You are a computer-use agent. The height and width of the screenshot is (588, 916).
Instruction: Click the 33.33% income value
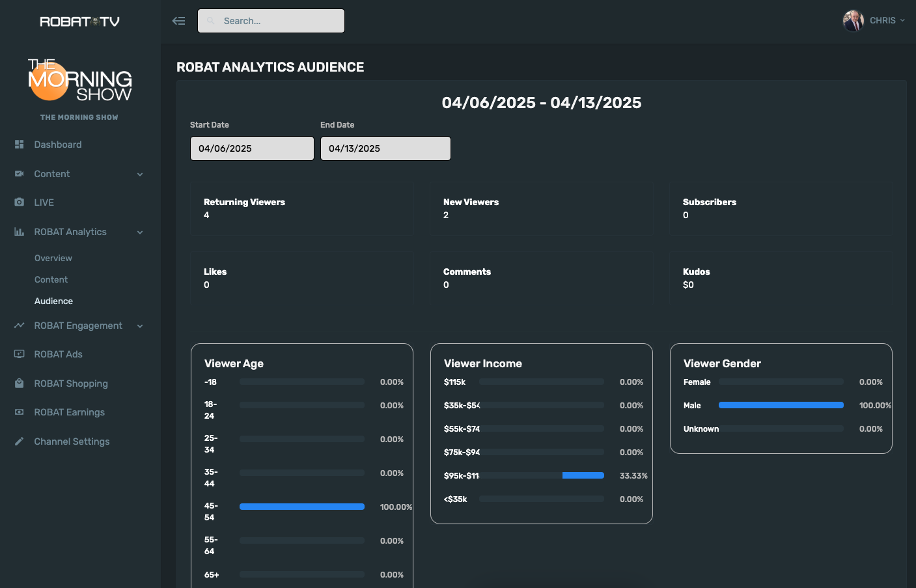[633, 476]
